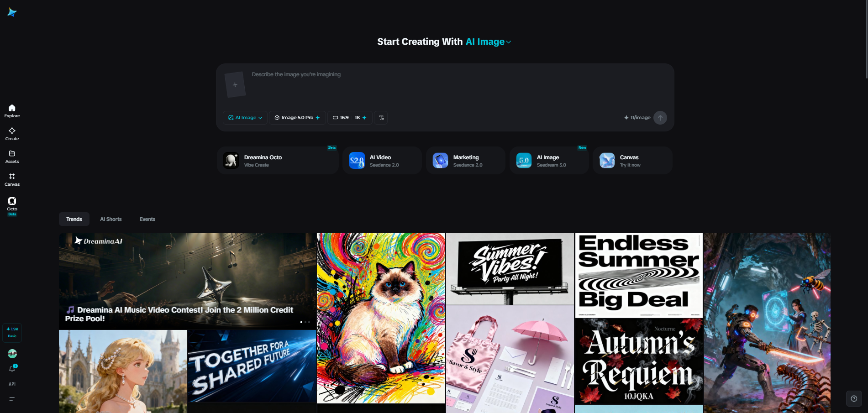Expand the AI Image heading dropdown
This screenshot has width=868, height=413.
click(488, 42)
